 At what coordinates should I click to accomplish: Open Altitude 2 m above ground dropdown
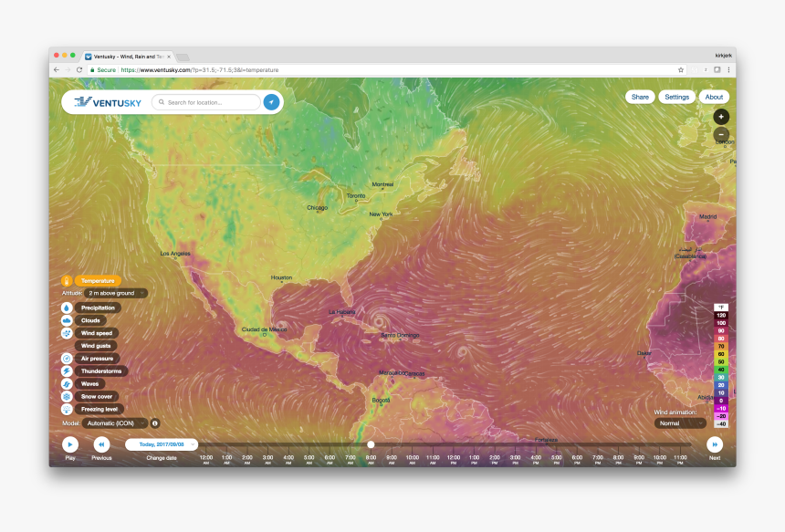tap(116, 293)
